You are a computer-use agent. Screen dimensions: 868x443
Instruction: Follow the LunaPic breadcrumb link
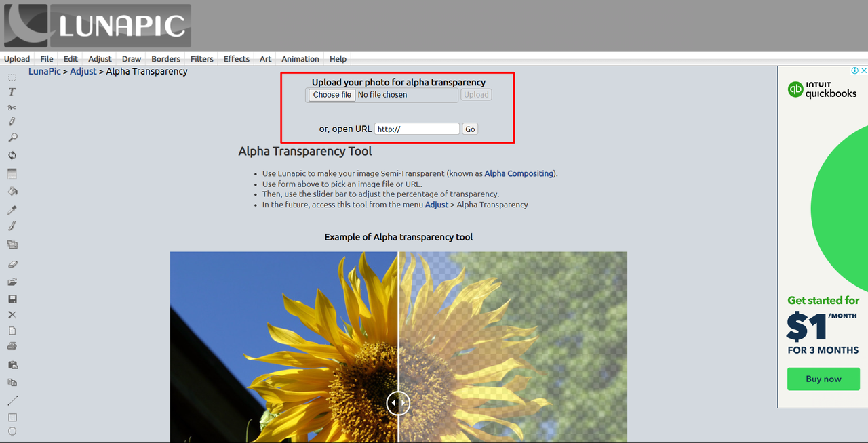click(x=45, y=71)
